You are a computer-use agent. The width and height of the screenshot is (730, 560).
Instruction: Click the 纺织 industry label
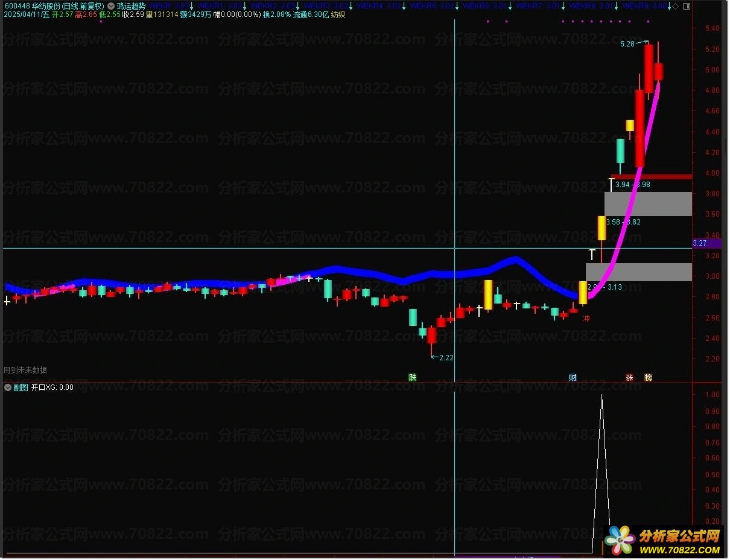[x=338, y=14]
